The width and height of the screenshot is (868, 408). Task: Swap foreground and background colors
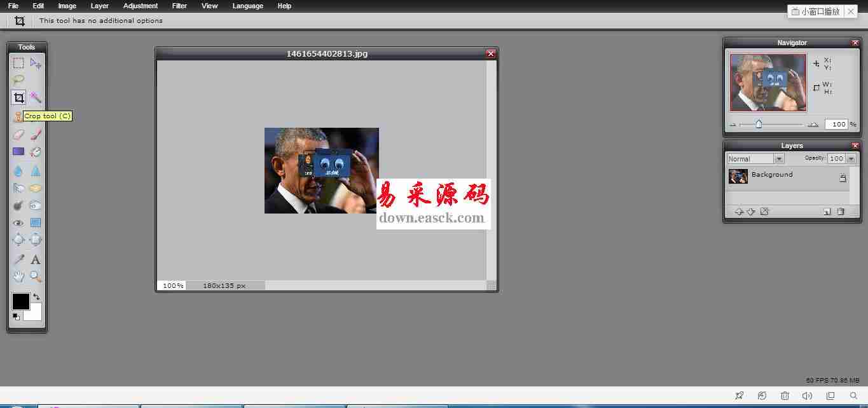click(36, 297)
